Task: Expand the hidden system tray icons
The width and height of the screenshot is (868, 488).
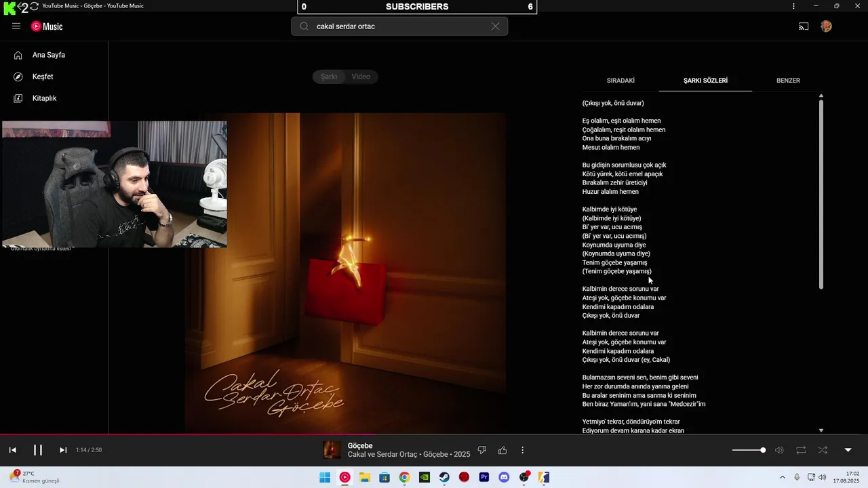Action: [782, 477]
